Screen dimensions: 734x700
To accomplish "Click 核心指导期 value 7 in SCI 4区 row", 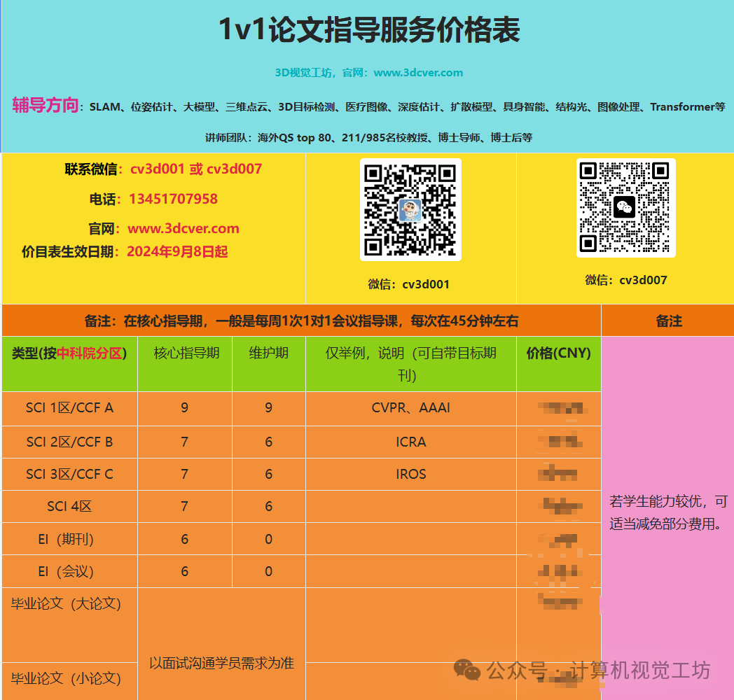I will tap(185, 507).
